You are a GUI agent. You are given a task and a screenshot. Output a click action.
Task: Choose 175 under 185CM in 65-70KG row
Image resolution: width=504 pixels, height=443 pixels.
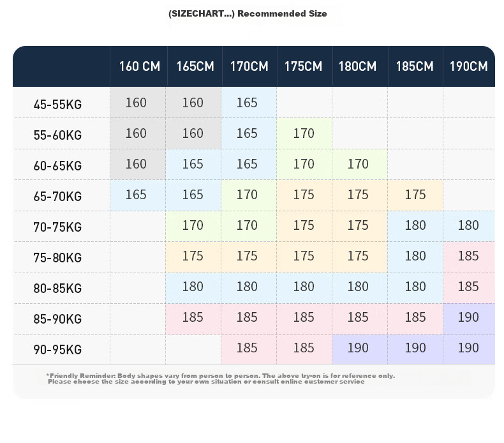[415, 195]
